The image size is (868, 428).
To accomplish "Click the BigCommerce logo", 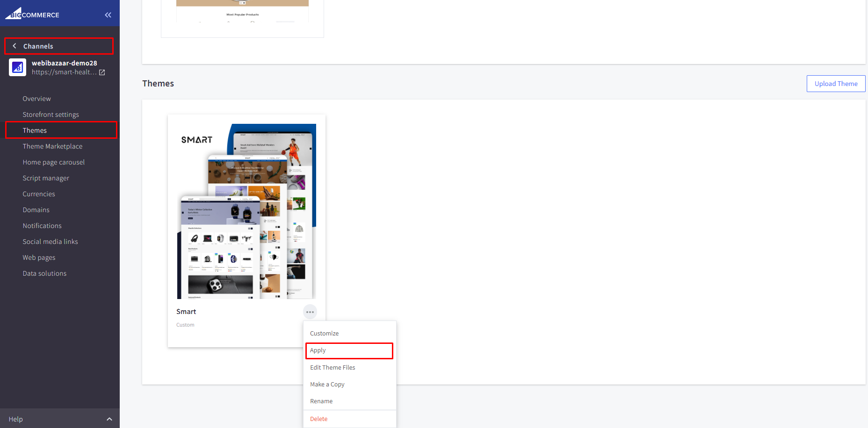I will (32, 14).
